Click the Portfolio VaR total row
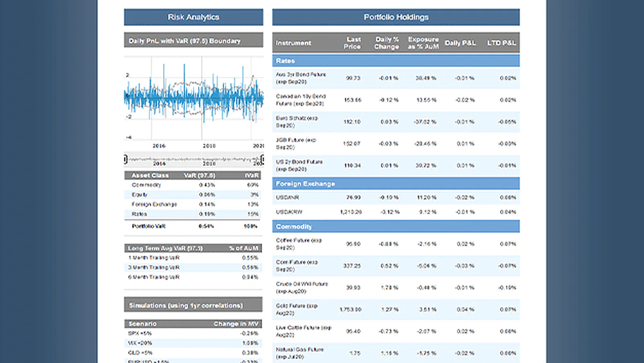The width and height of the screenshot is (644, 363). pos(193,226)
